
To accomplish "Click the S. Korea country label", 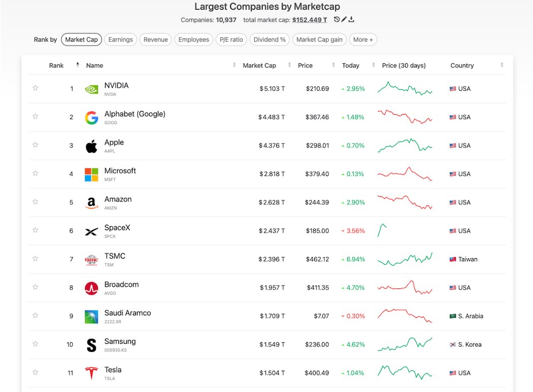I will click(470, 344).
